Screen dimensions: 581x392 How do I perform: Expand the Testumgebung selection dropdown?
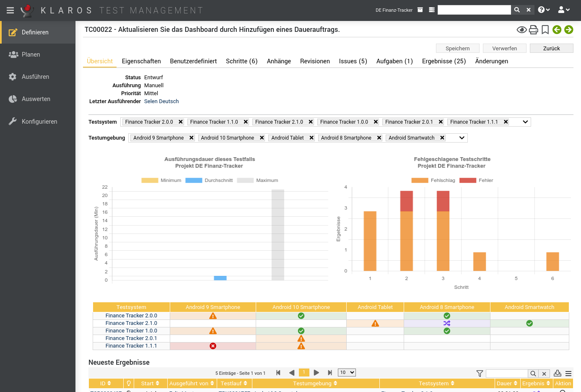(x=462, y=138)
